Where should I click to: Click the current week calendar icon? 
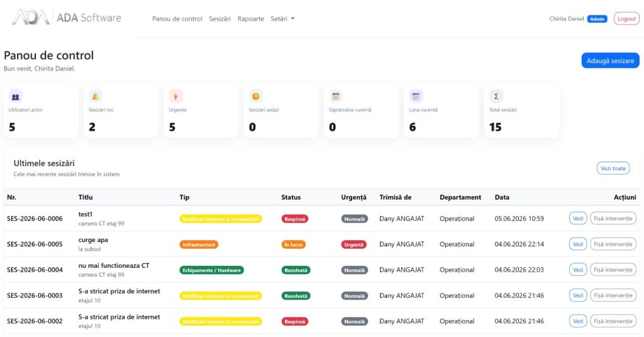[336, 96]
